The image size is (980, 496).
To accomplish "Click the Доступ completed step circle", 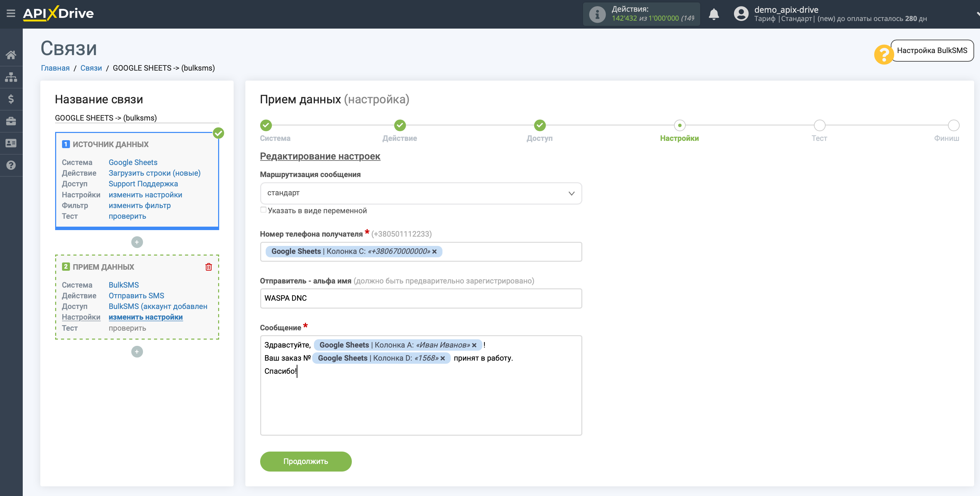I will coord(540,125).
